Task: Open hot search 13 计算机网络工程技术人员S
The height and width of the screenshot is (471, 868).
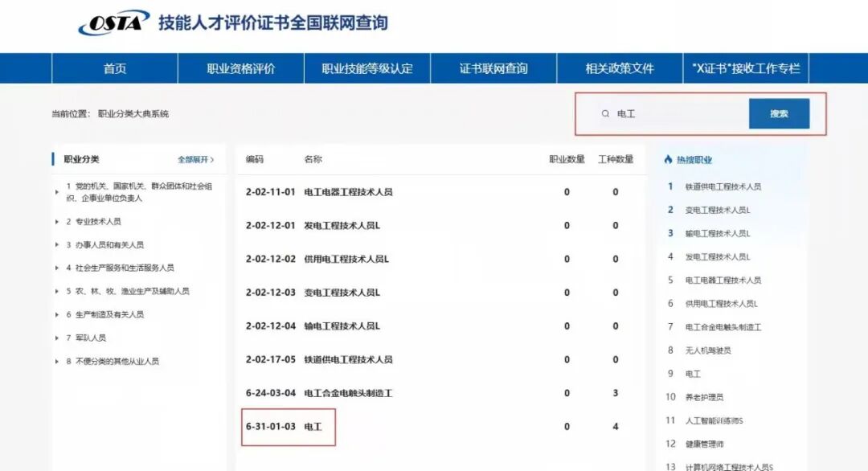Action: pyautogui.click(x=729, y=466)
